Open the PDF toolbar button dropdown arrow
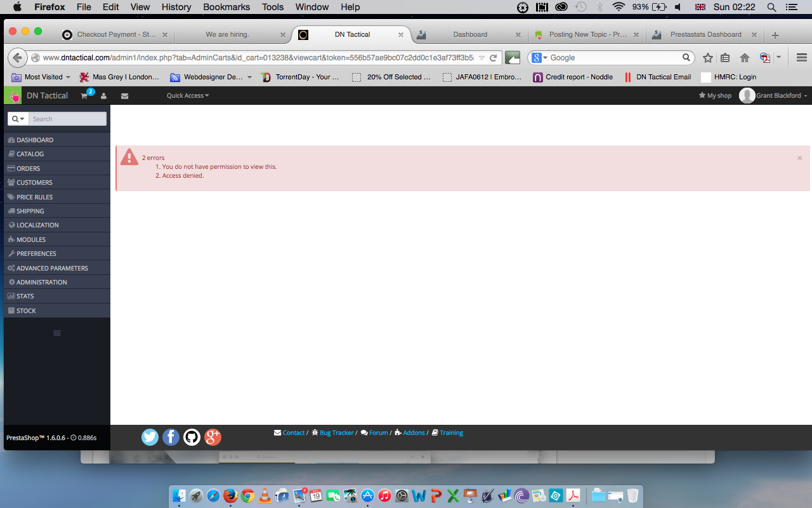Image resolution: width=812 pixels, height=508 pixels. (x=778, y=58)
